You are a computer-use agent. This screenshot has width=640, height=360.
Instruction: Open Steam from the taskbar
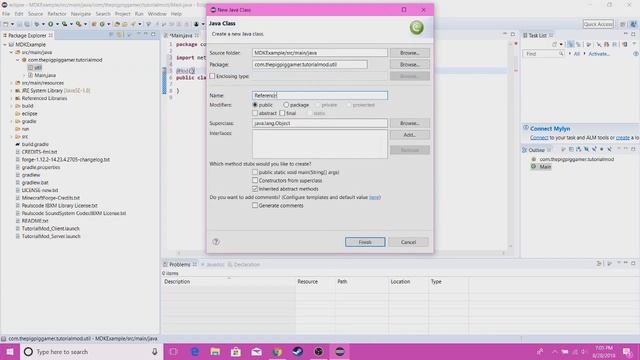point(298,351)
